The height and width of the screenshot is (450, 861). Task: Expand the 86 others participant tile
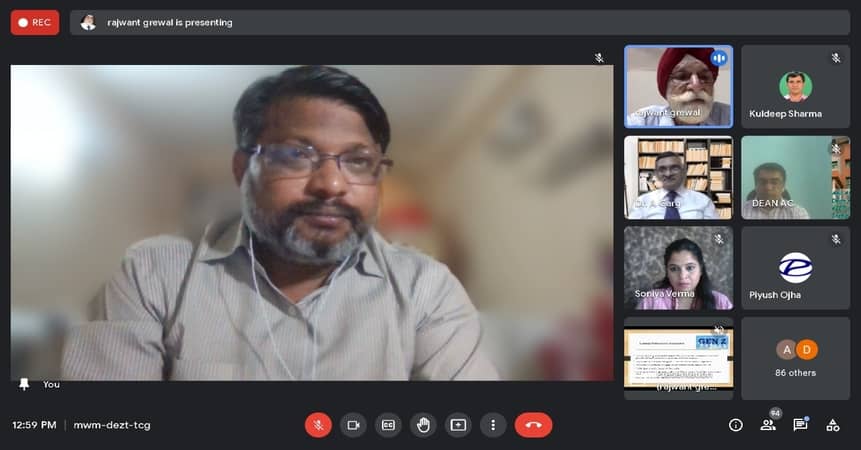point(795,358)
